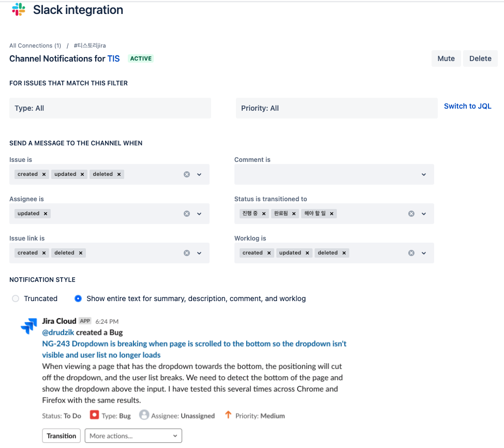
Task: Remove 'created' tag from Issue is
Action: tap(44, 174)
